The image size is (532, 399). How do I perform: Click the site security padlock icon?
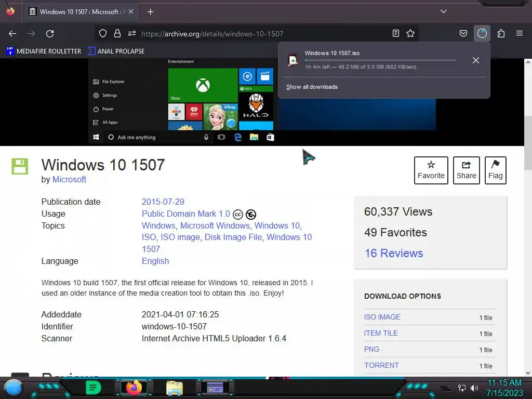[x=117, y=34]
